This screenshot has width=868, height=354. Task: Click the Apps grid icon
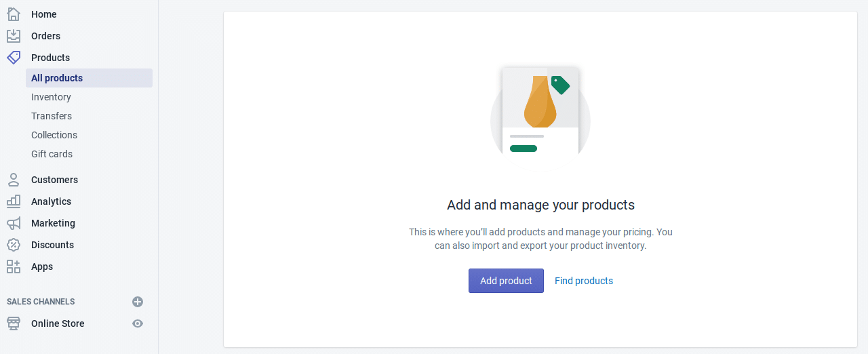14,267
